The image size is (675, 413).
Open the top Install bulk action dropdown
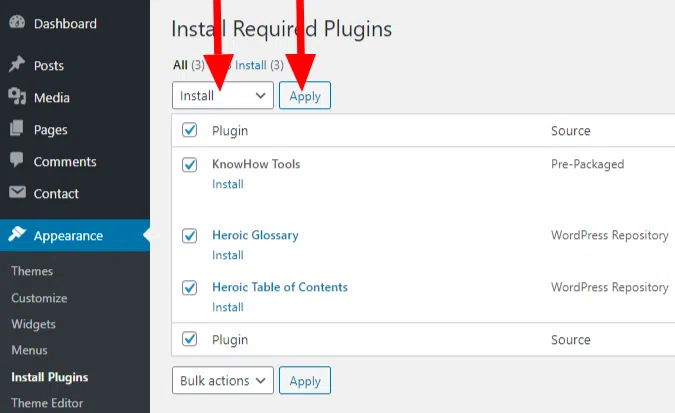click(x=222, y=95)
